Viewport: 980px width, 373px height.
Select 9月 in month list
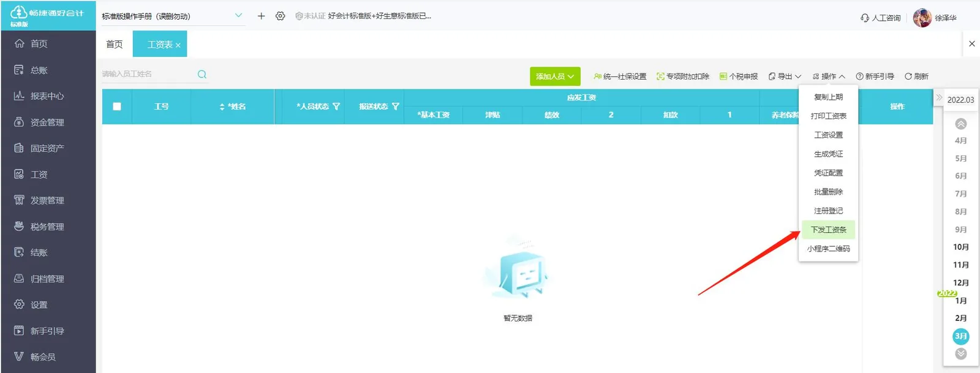(x=960, y=230)
